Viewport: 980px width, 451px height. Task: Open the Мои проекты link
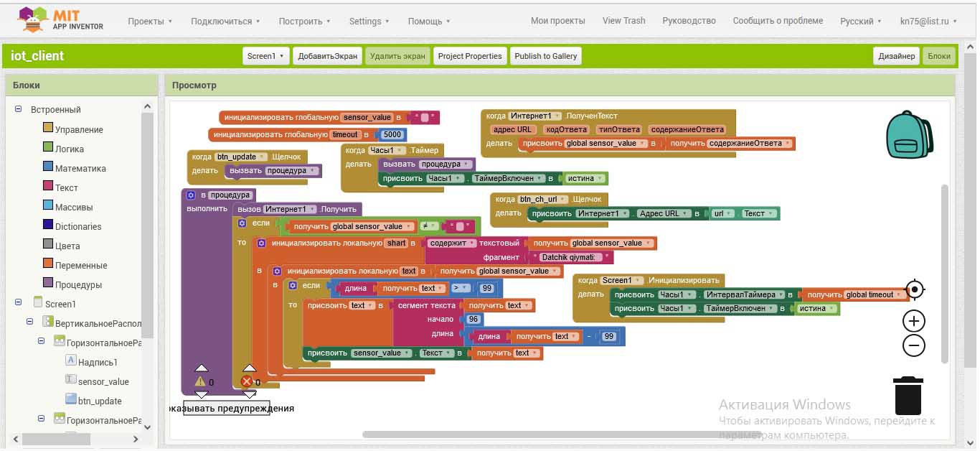coord(557,21)
